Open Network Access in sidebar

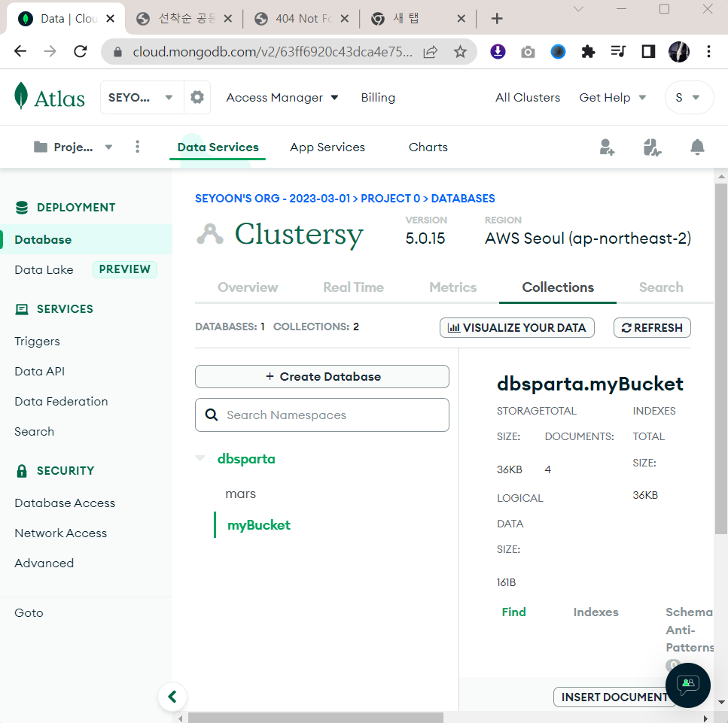pos(60,533)
